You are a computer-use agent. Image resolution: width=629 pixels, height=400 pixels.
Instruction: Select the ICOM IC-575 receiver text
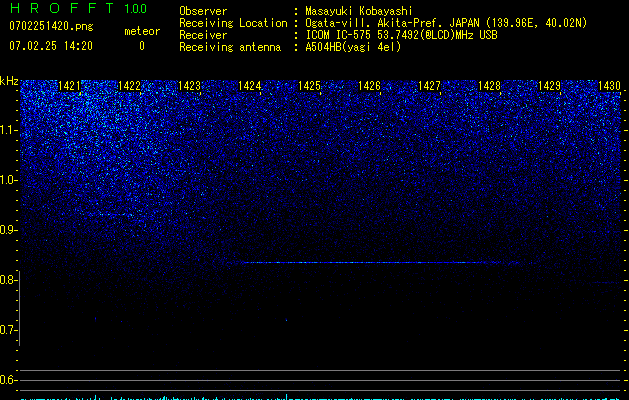(401, 35)
